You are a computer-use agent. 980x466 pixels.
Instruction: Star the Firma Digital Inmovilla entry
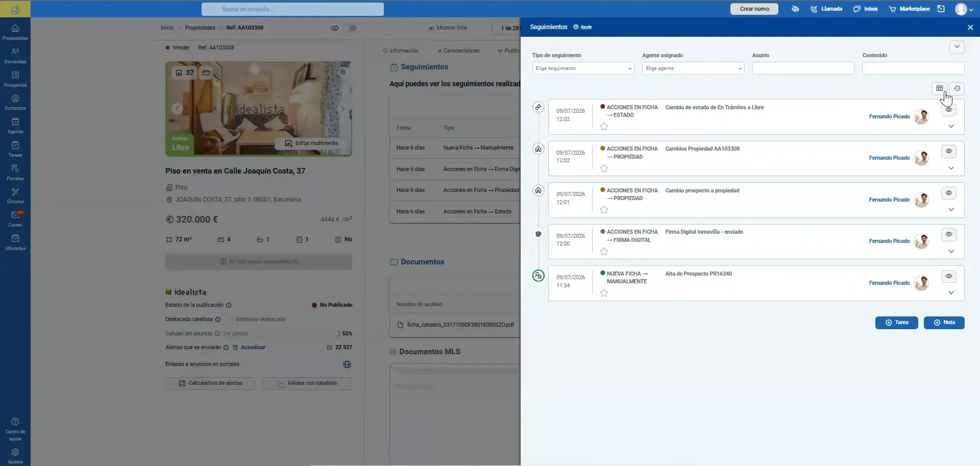click(604, 252)
